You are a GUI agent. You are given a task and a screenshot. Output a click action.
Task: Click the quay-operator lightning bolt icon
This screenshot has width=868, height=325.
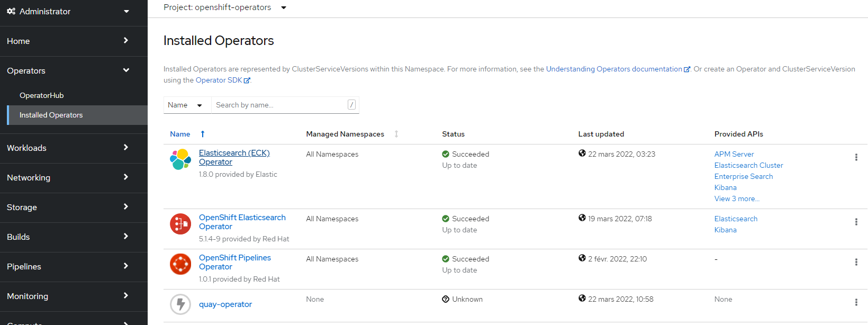180,304
